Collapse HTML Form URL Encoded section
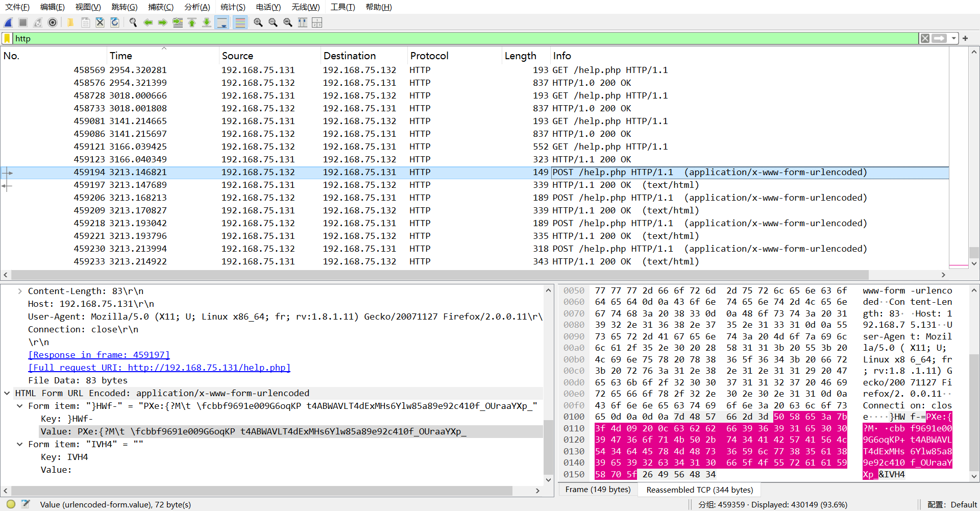The image size is (980, 511). point(7,393)
